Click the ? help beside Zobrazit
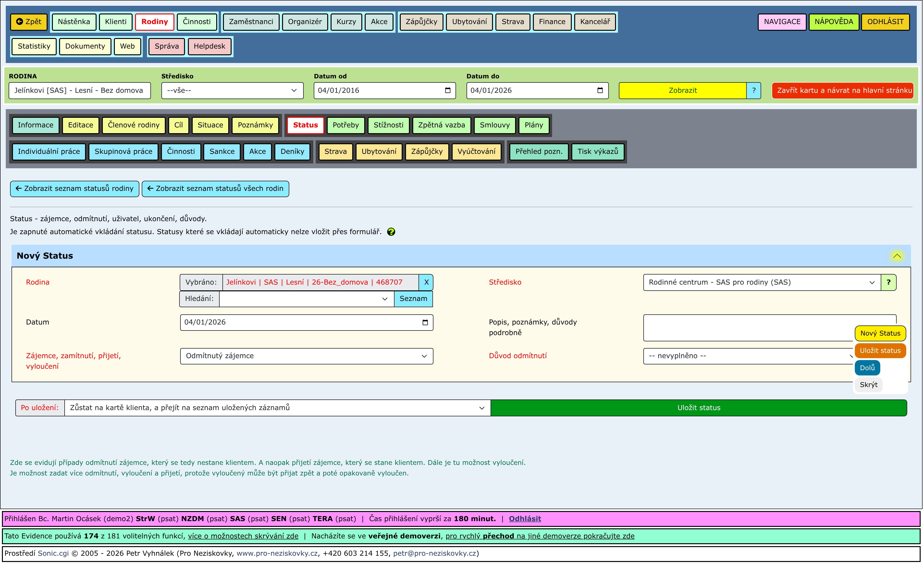 click(754, 90)
